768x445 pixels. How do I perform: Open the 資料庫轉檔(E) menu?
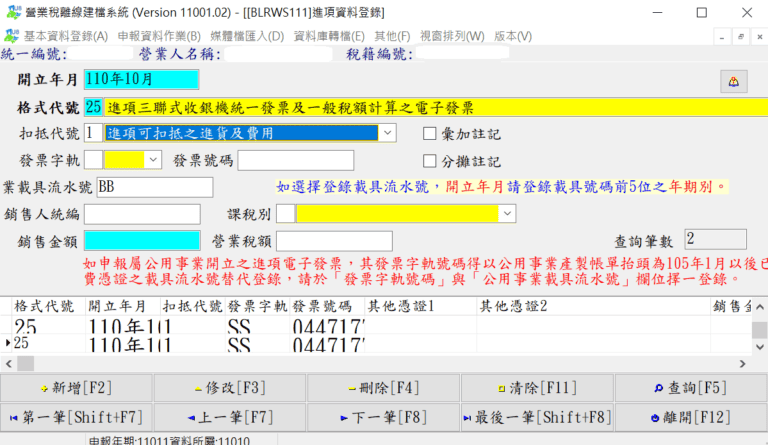point(329,36)
